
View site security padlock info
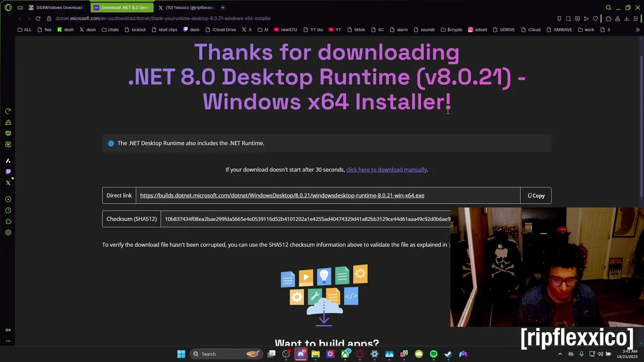49,19
